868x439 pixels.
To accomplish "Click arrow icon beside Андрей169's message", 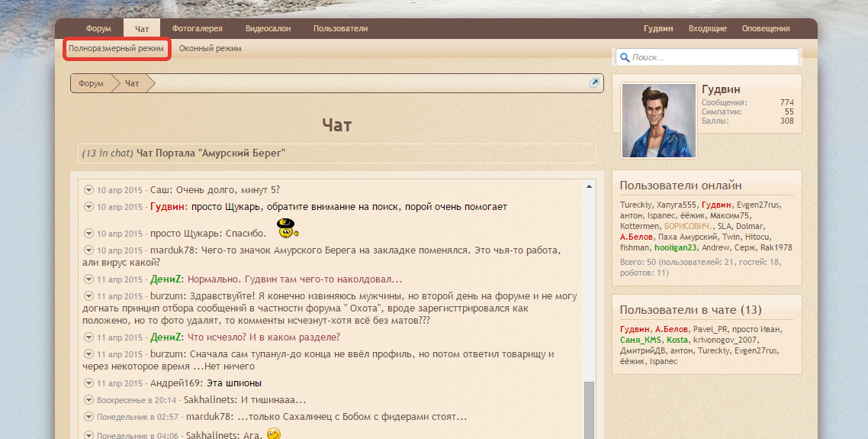I will point(88,383).
